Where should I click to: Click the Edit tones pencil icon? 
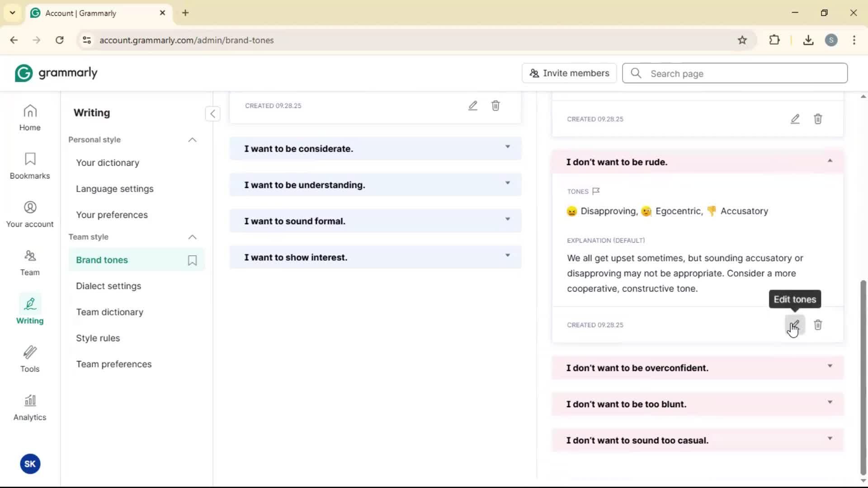[x=795, y=325]
